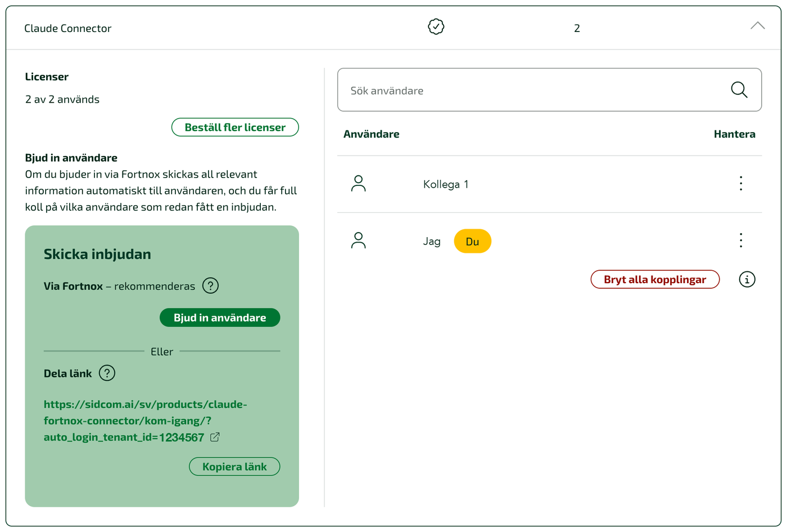
Task: Click the license count number 2 in header
Action: coord(577,28)
